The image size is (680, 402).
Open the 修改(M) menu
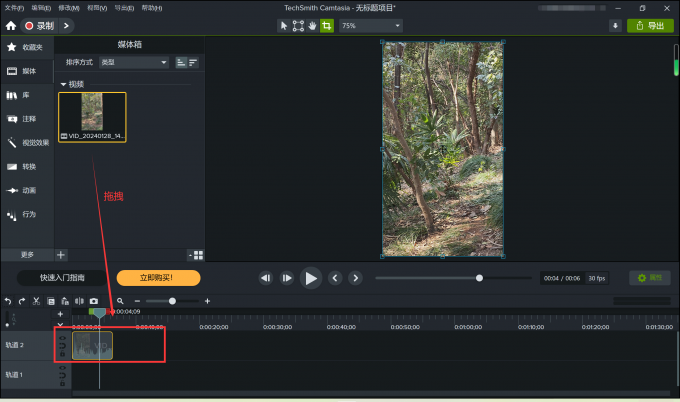click(x=69, y=8)
